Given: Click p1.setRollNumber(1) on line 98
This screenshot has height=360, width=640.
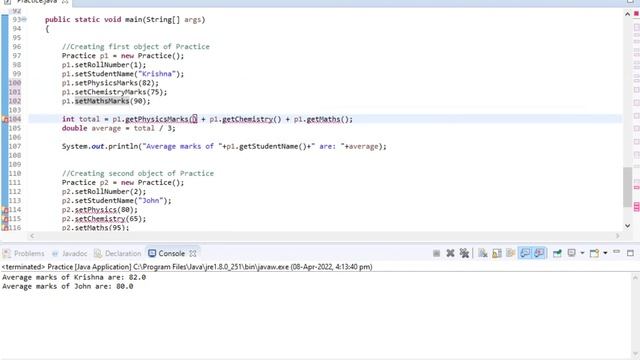Looking at the screenshot, I should (x=104, y=65).
